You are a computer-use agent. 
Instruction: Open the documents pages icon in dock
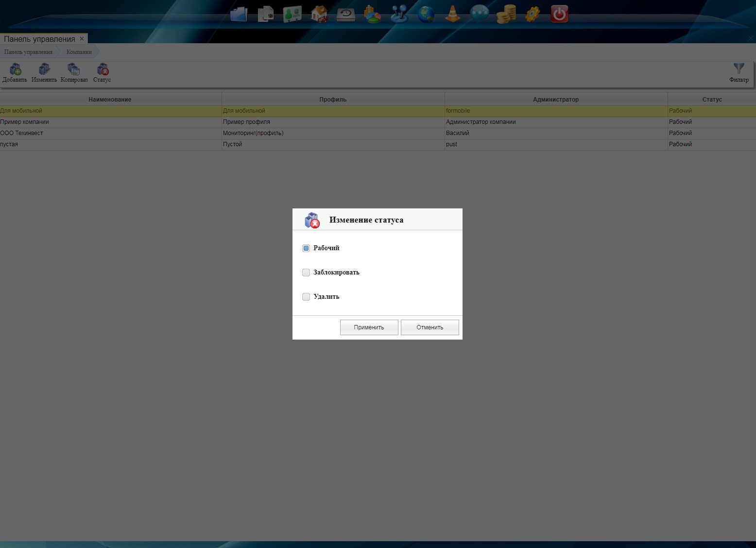[266, 14]
